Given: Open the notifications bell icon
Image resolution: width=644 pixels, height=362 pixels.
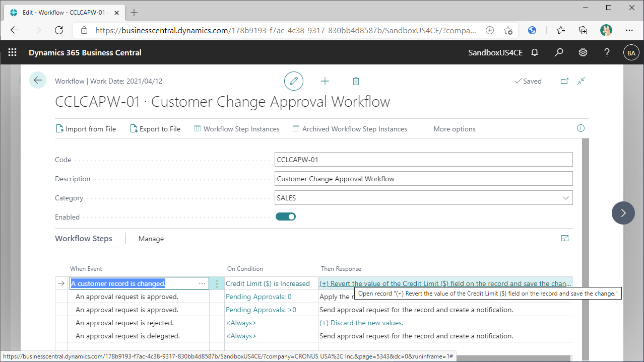Looking at the screenshot, I should tap(535, 52).
